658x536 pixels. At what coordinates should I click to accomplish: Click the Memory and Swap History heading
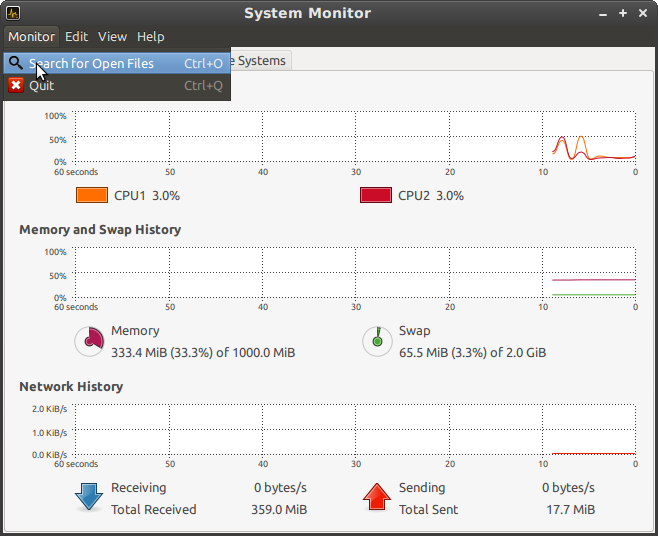(100, 230)
